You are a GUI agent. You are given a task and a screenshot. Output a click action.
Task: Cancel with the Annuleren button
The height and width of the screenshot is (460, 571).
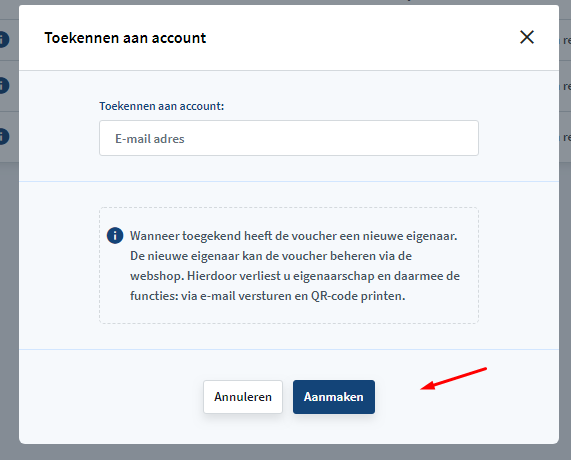click(x=243, y=397)
